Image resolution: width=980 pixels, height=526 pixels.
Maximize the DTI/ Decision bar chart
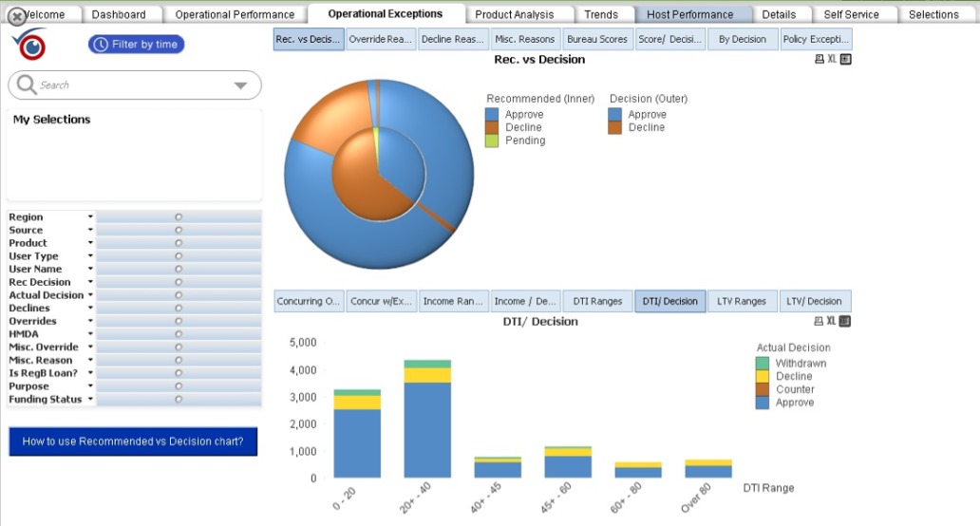845,321
